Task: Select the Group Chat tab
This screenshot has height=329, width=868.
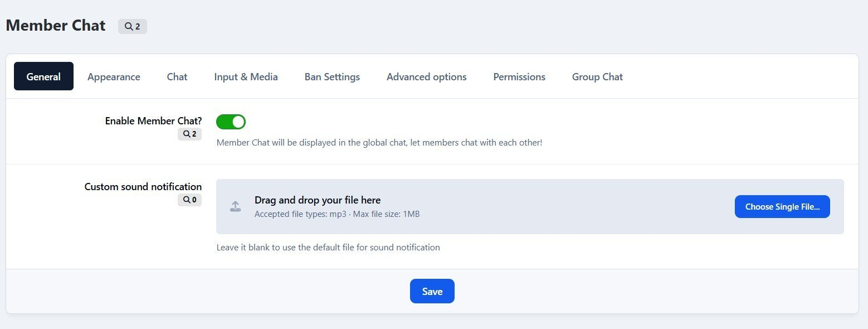Action: tap(597, 77)
